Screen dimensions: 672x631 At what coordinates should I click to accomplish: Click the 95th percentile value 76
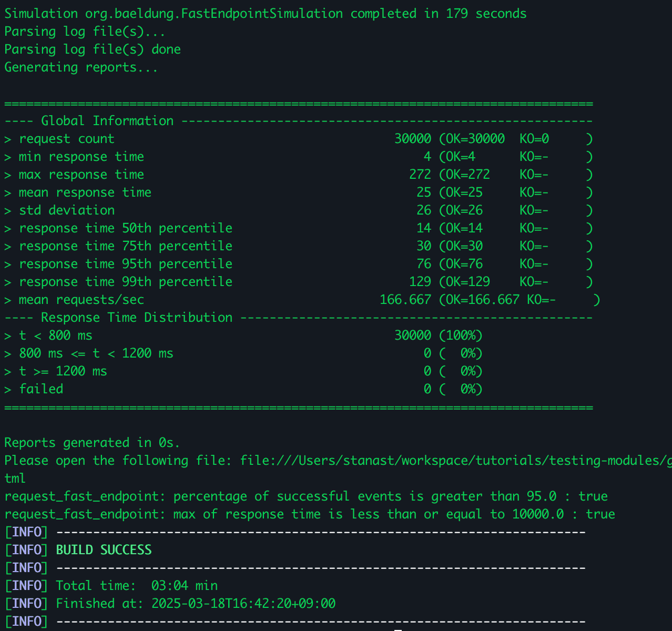point(423,264)
